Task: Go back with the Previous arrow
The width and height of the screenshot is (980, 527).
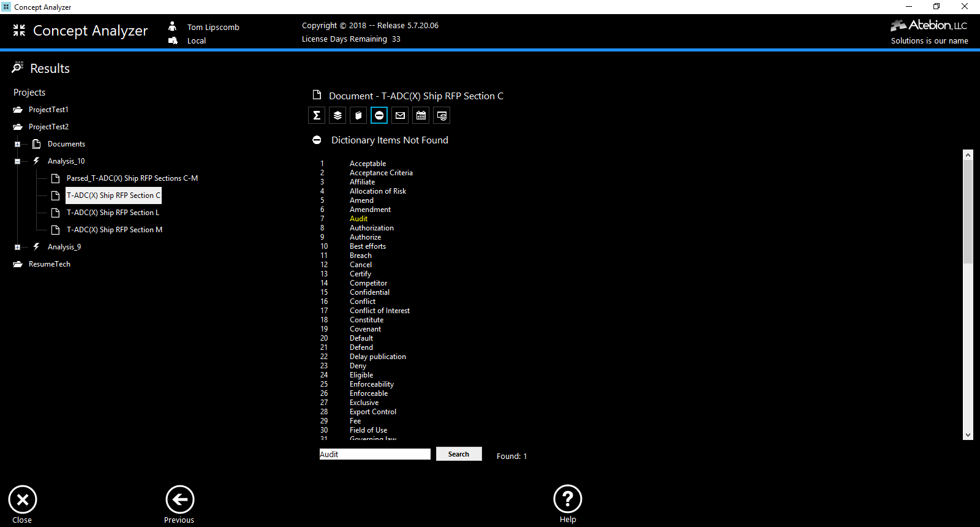Action: [180, 500]
